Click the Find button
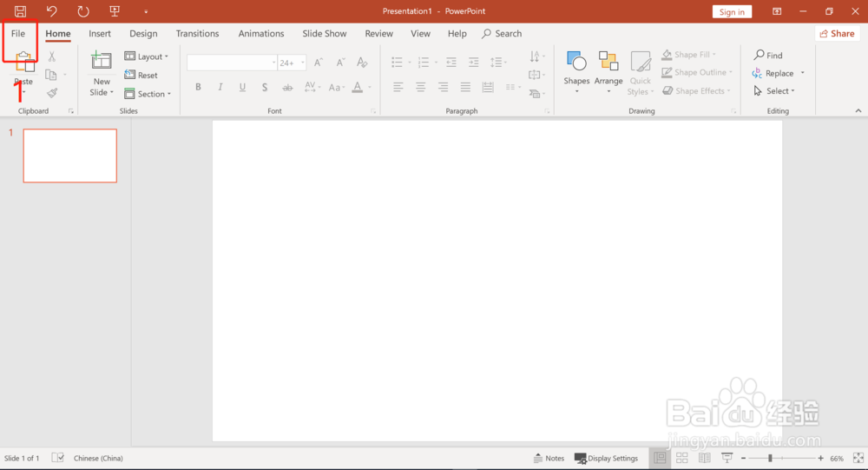Viewport: 868px width, 470px height. click(768, 55)
